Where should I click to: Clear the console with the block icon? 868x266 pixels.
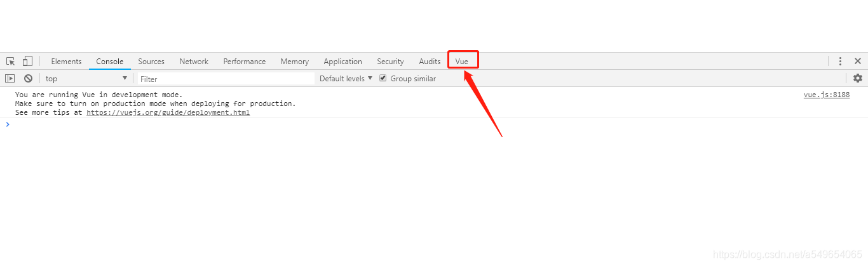point(28,78)
